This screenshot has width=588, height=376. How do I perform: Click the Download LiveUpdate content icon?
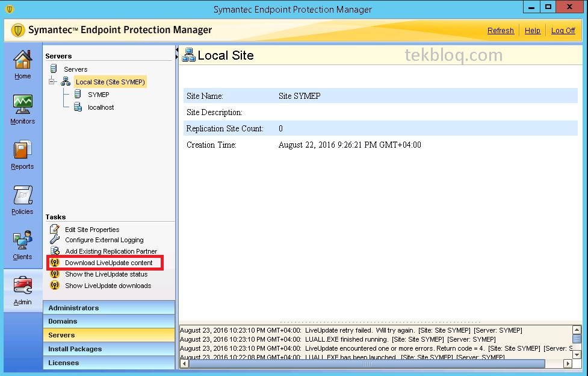point(55,263)
